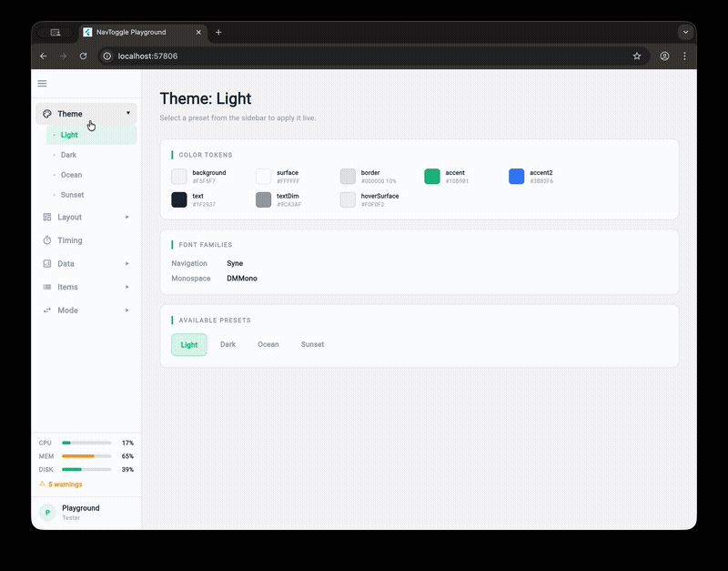The width and height of the screenshot is (728, 571).
Task: Click the surface color swatch
Action: click(x=263, y=177)
